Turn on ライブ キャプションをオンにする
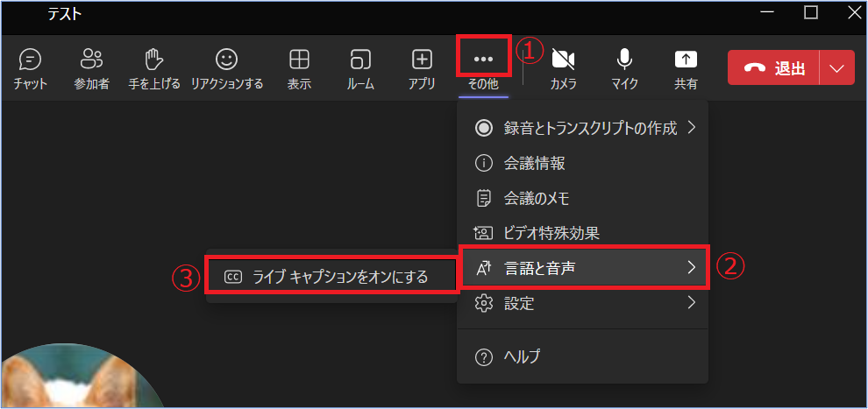This screenshot has height=409, width=868. coord(331,277)
